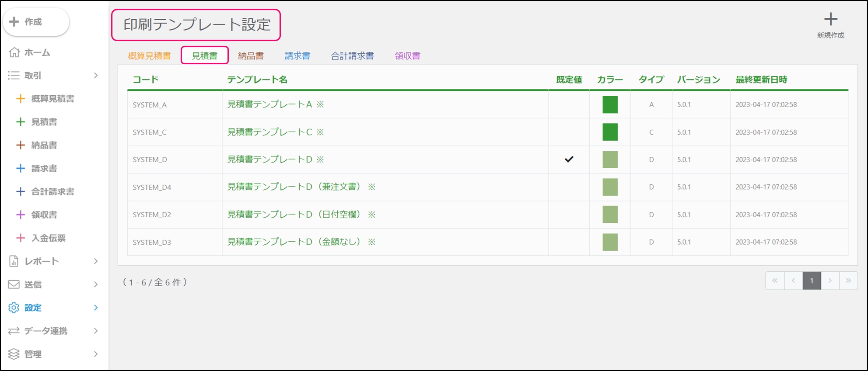Go to last page in pagination

point(848,281)
